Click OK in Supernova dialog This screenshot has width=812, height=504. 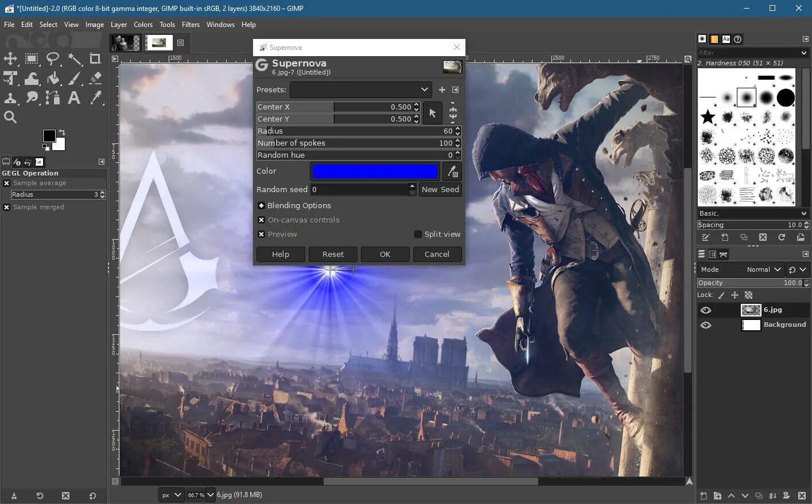385,255
